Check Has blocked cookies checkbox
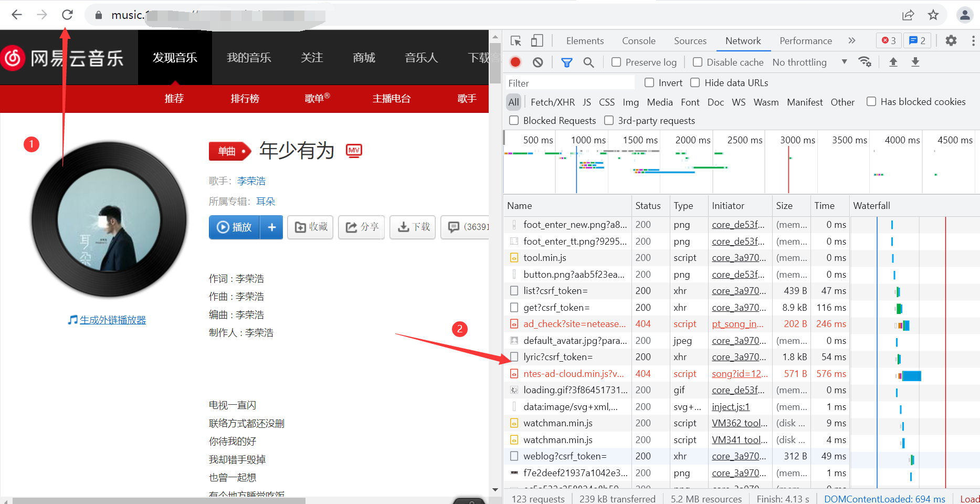This screenshot has height=504, width=980. [871, 101]
